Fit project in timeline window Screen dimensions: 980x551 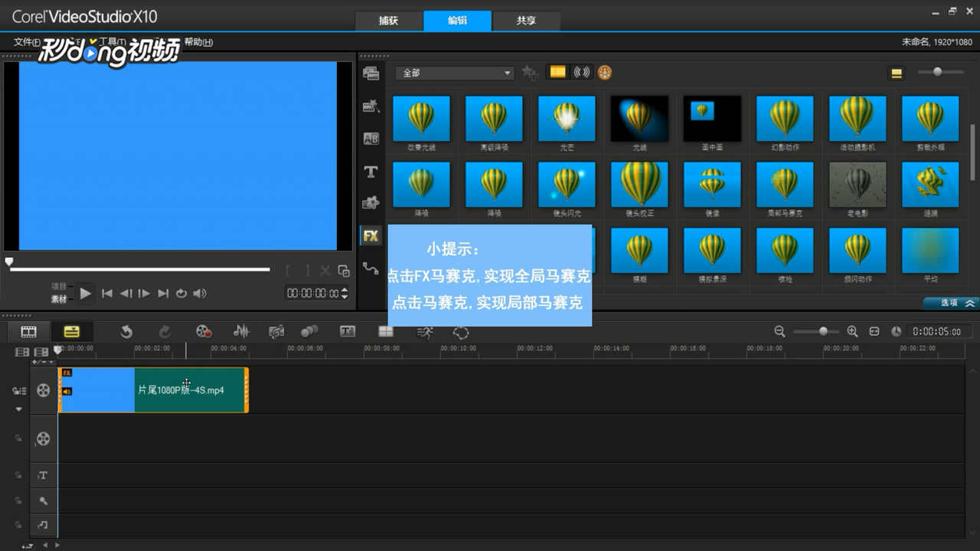874,331
